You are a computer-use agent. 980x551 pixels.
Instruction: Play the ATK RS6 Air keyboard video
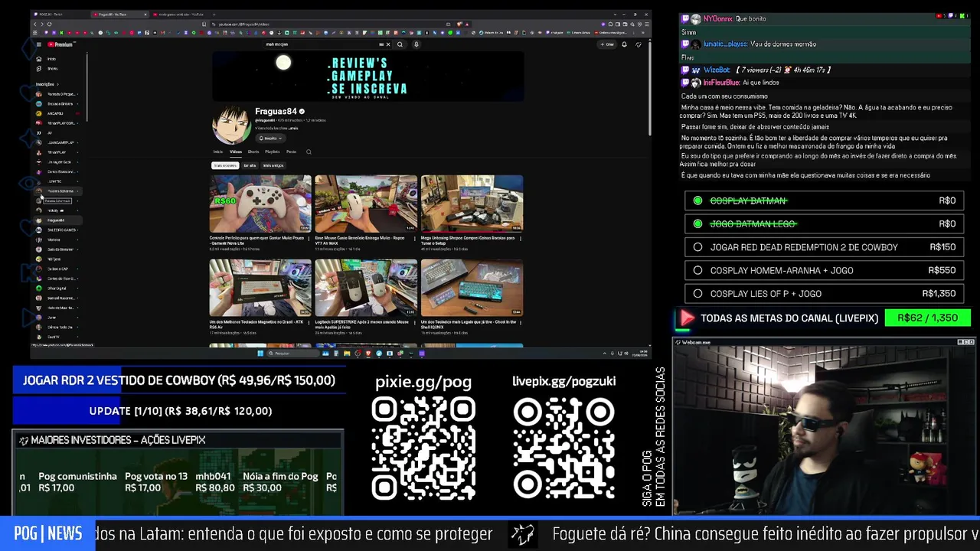(x=260, y=288)
